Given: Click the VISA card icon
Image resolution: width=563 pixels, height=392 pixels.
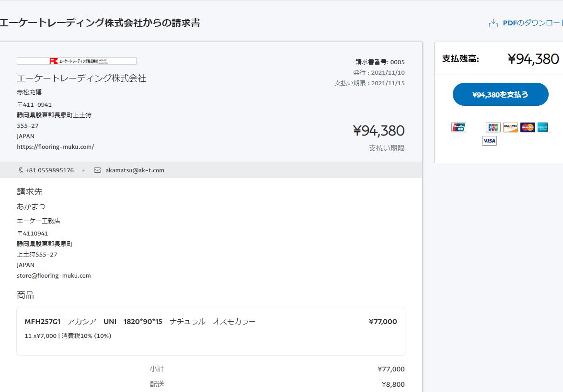Looking at the screenshot, I should (x=489, y=141).
